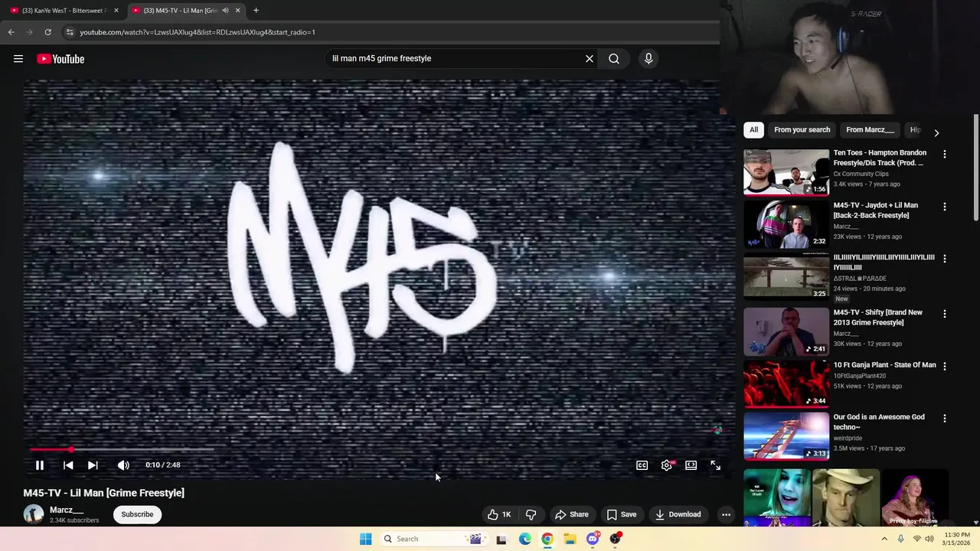Open more actions ellipsis under video
The image size is (980, 551).
[x=726, y=514]
